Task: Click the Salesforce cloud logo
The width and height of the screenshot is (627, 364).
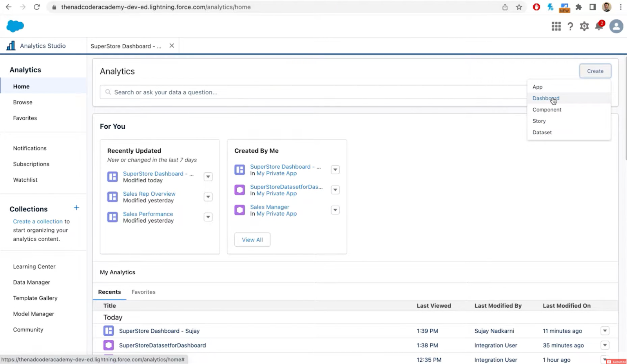Action: (x=15, y=26)
